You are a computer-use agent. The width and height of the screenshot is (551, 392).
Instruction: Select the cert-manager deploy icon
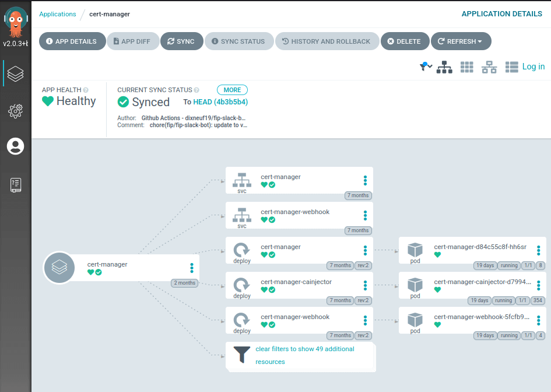tap(242, 250)
